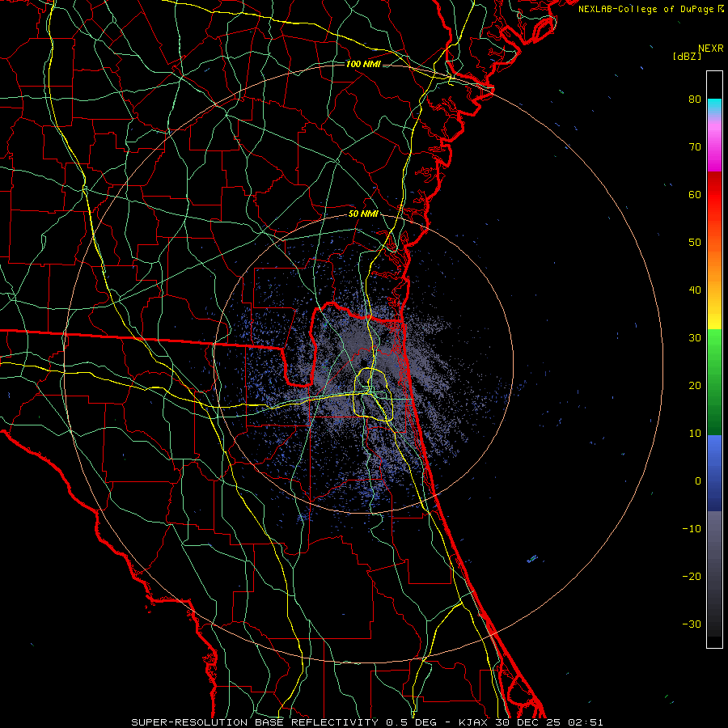Click the NEXR label above the color scale

(x=710, y=49)
